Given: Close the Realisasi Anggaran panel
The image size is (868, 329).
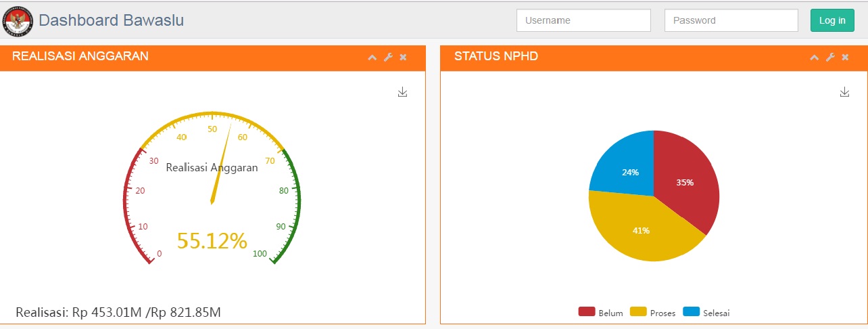Looking at the screenshot, I should [x=404, y=58].
